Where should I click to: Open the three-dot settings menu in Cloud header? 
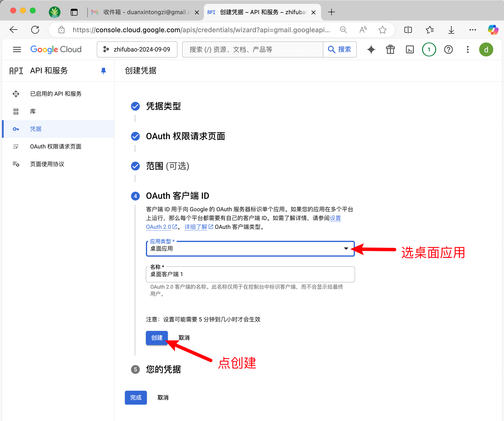(x=467, y=50)
